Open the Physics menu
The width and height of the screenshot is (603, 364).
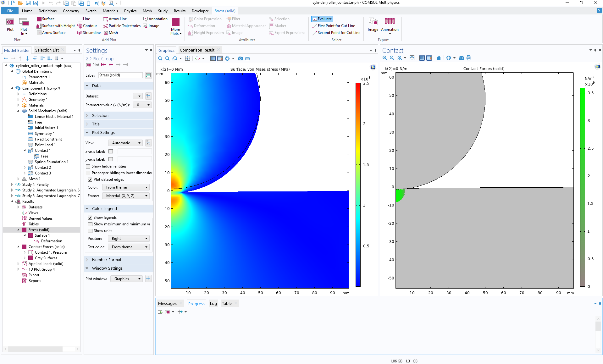coord(130,11)
